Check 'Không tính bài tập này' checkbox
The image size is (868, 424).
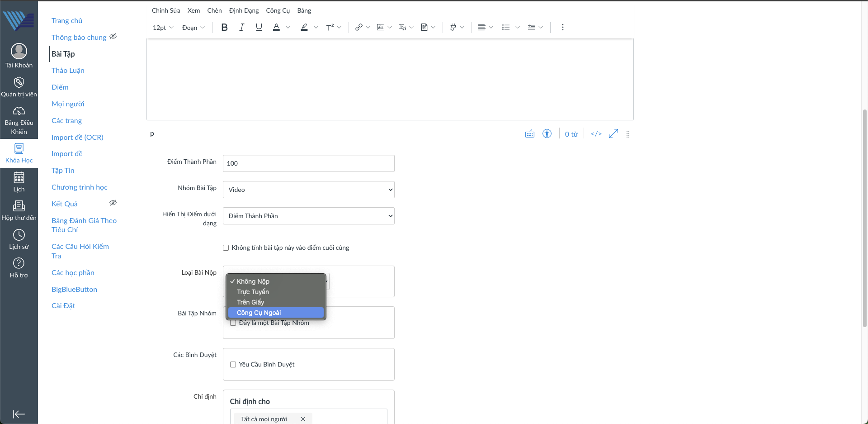click(226, 248)
